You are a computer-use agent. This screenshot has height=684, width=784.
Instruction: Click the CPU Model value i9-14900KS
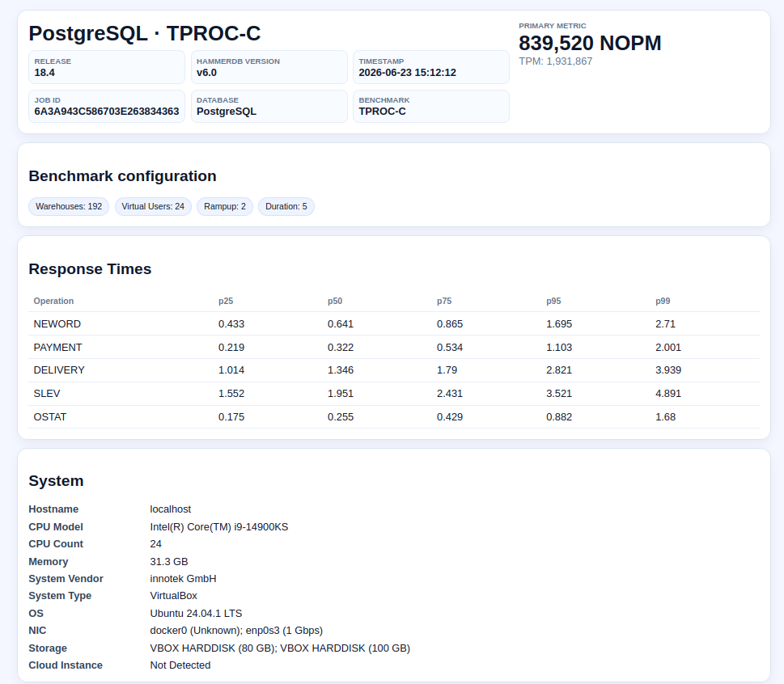click(219, 526)
